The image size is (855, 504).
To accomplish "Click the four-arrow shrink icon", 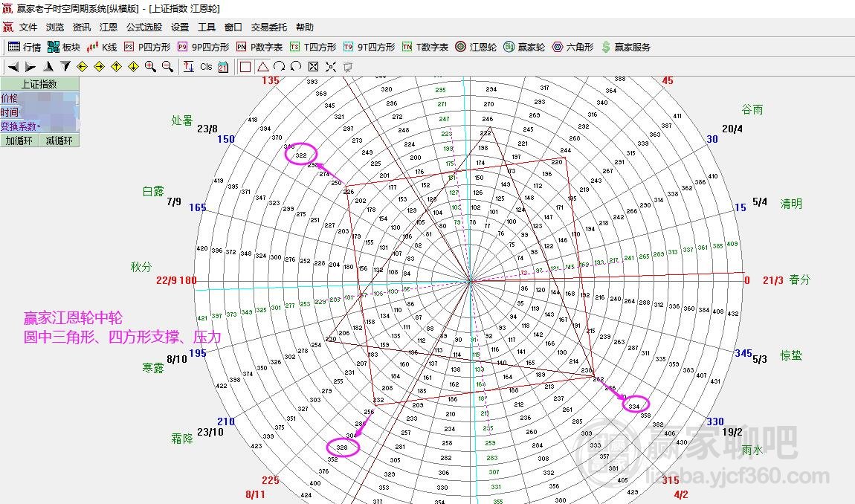I will click(330, 67).
